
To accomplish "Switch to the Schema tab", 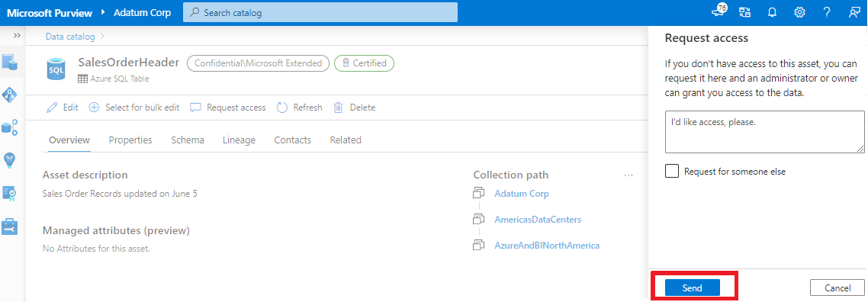I will click(x=188, y=140).
